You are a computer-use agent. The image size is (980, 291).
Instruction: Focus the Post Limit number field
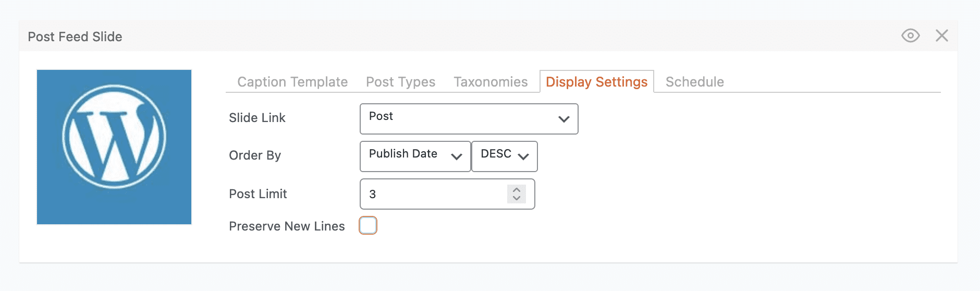pyautogui.click(x=433, y=194)
